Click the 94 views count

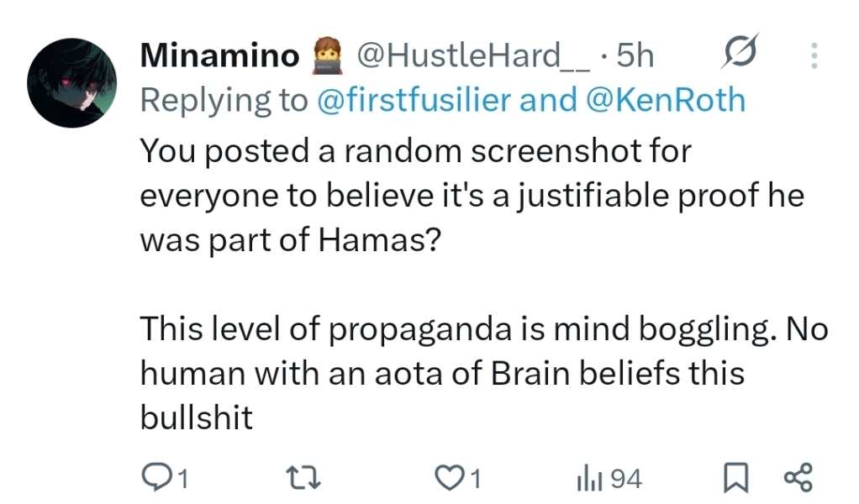625,480
